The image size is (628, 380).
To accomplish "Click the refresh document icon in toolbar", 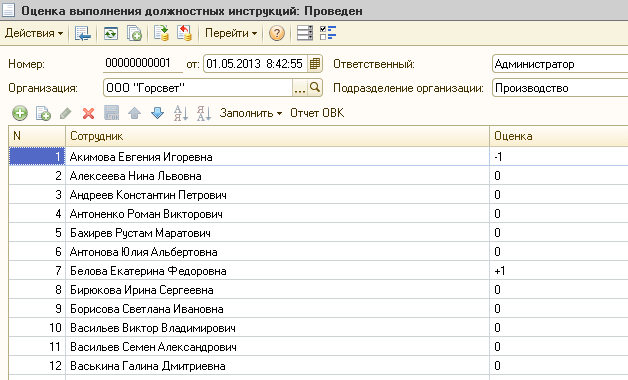I will coord(111,33).
